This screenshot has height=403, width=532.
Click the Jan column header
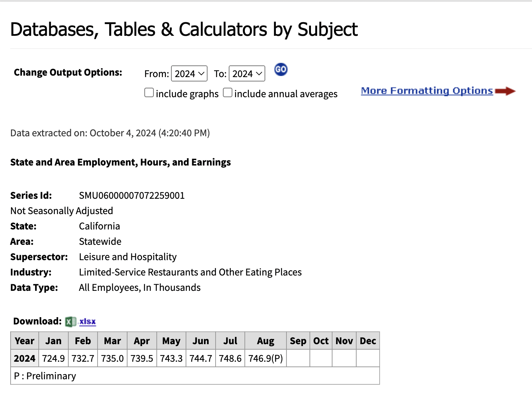[53, 341]
